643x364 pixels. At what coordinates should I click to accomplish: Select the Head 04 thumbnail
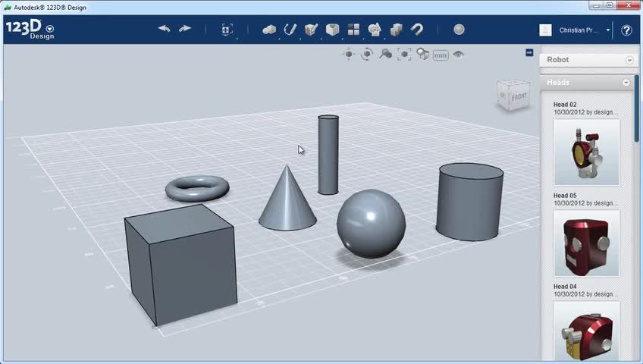pyautogui.click(x=586, y=331)
